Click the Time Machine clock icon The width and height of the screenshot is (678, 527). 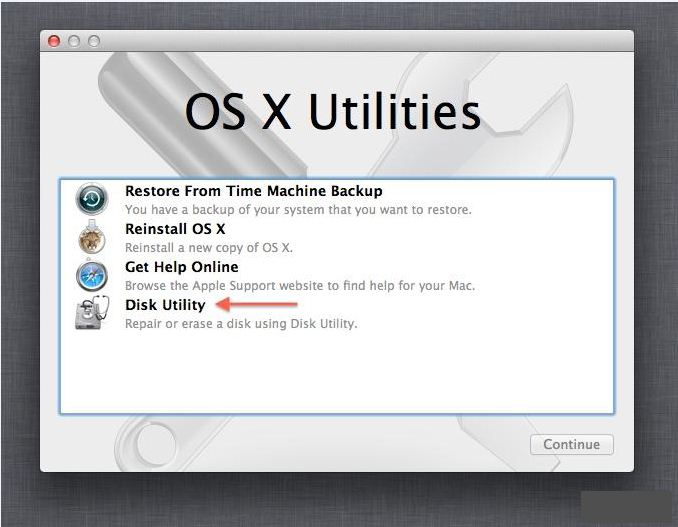92,199
